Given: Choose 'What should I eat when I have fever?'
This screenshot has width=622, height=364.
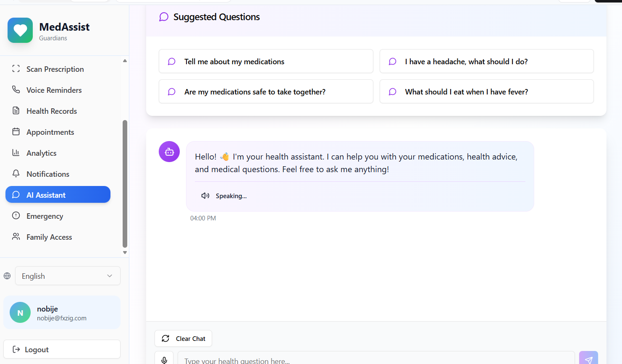Looking at the screenshot, I should pos(486,92).
